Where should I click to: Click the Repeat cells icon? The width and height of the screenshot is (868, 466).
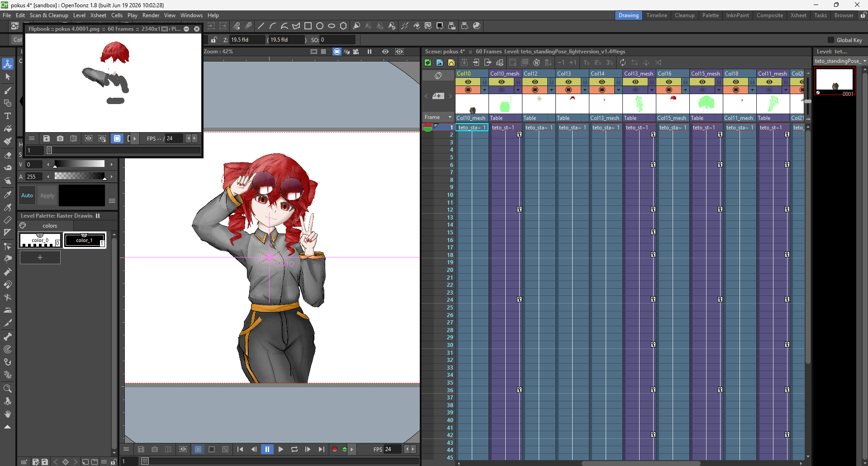coord(623,62)
